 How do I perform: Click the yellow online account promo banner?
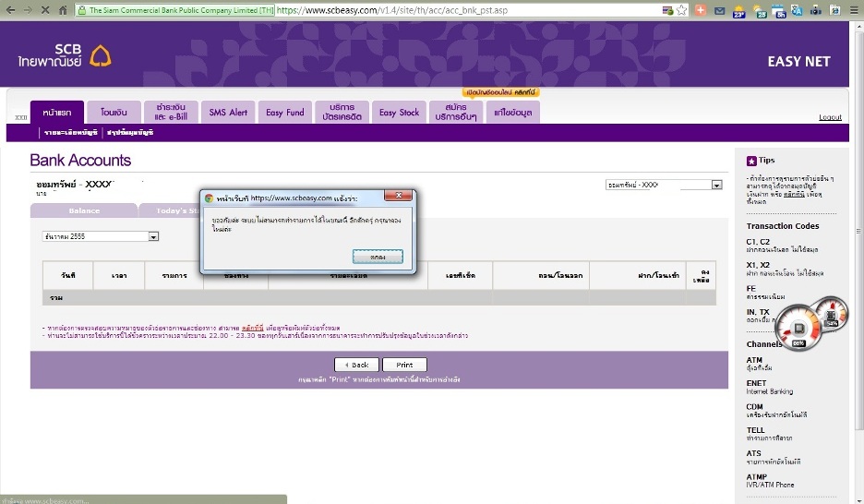click(x=500, y=92)
